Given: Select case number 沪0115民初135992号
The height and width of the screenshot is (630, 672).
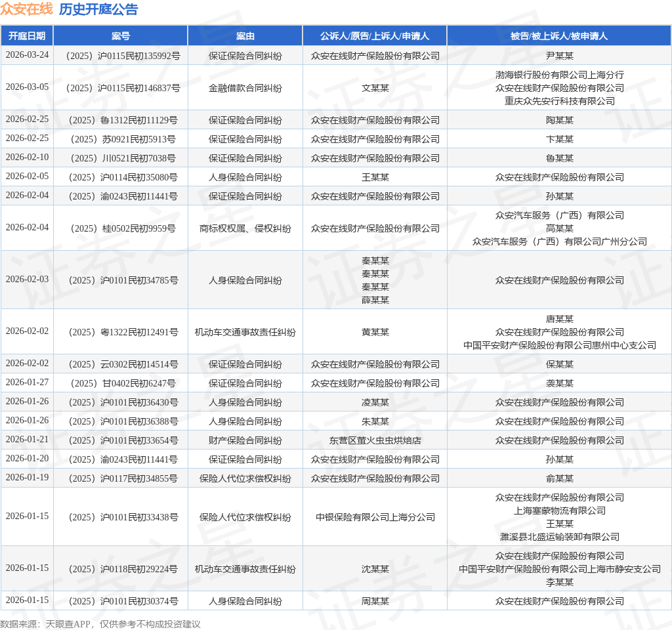Looking at the screenshot, I should 123,56.
